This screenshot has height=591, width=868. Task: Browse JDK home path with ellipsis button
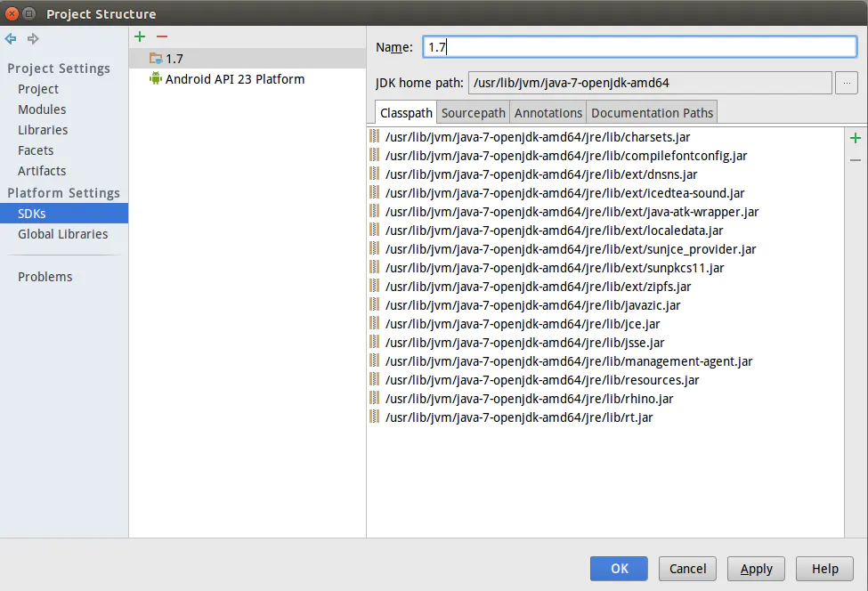[x=847, y=83]
